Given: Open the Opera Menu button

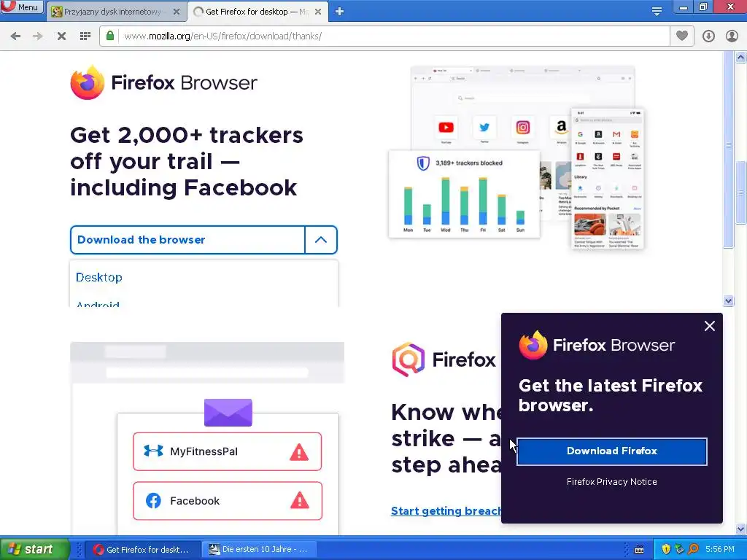Looking at the screenshot, I should click(x=21, y=7).
